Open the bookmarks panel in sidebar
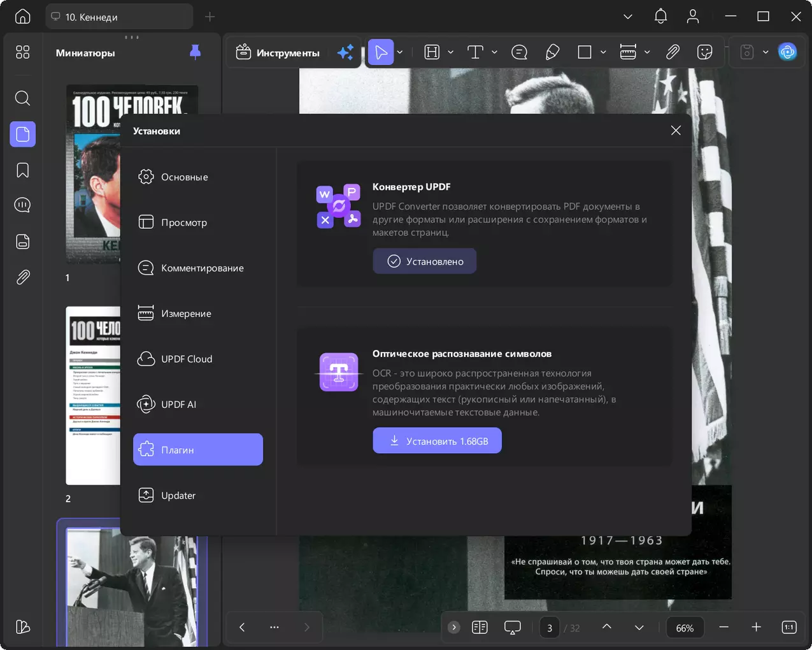 pos(23,170)
